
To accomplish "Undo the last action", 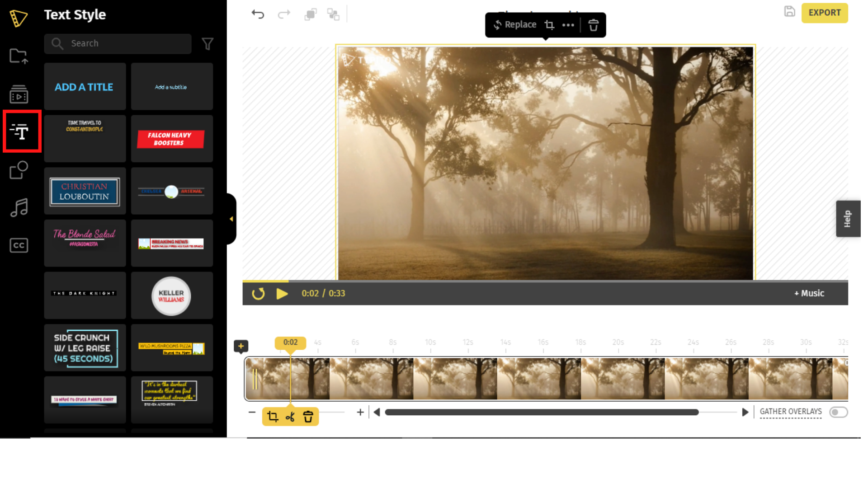I will tap(258, 14).
